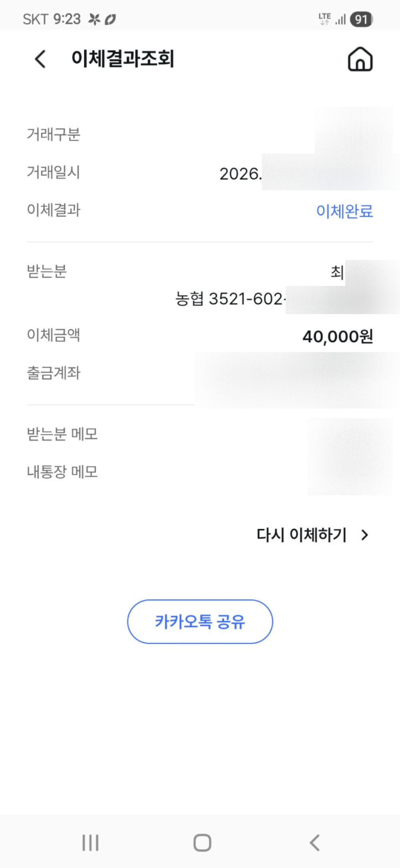Tap the 농협 3521-602 account number
The width and height of the screenshot is (400, 868).
tap(230, 299)
